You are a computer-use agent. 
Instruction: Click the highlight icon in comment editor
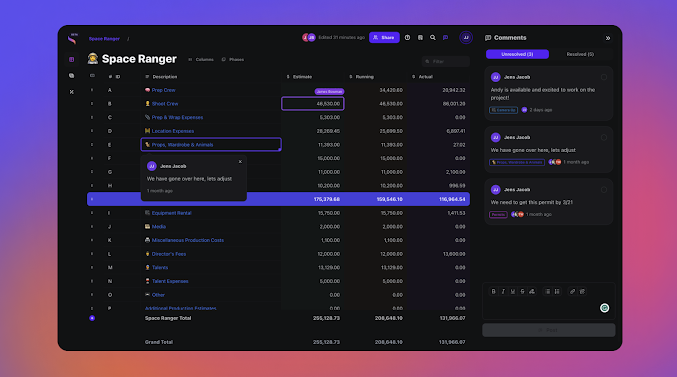(532, 291)
